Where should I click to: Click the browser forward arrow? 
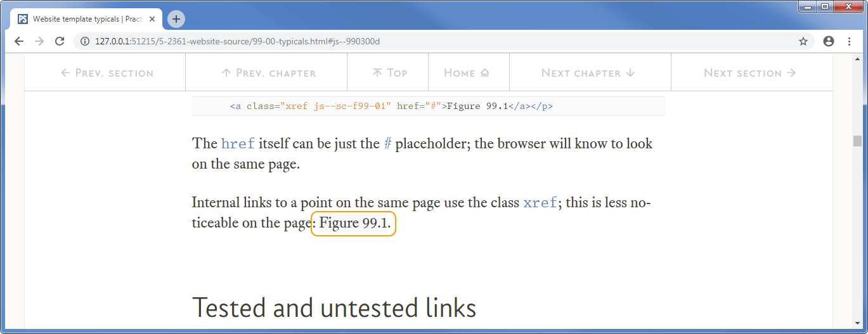(39, 41)
